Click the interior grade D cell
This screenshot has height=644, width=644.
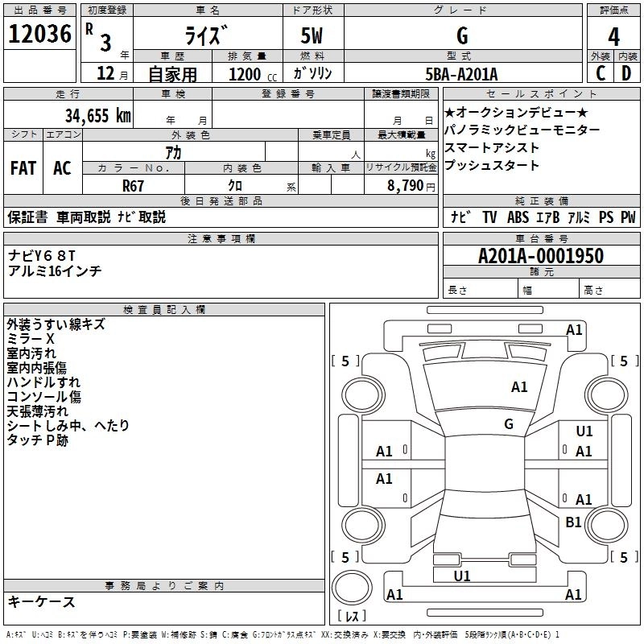627,73
